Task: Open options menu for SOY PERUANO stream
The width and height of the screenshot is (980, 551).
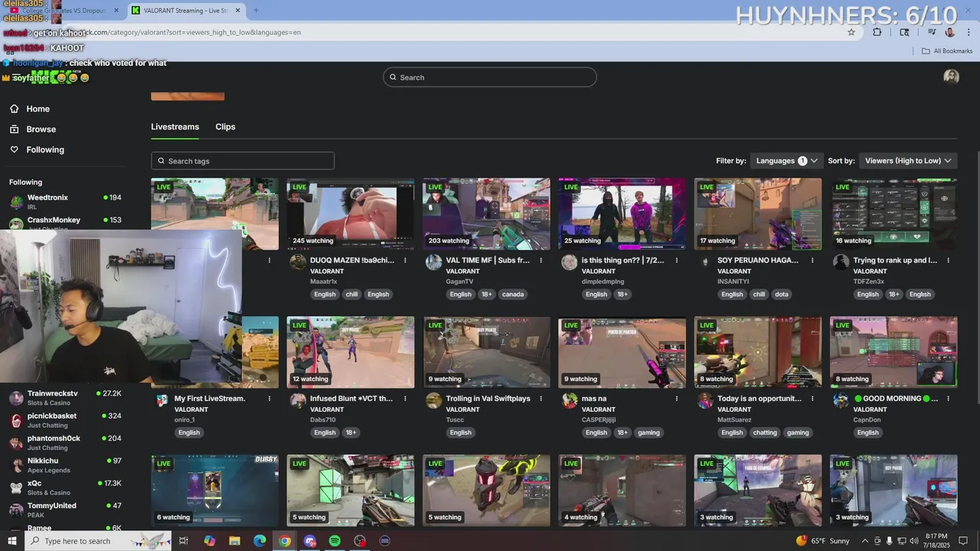Action: pyautogui.click(x=812, y=260)
